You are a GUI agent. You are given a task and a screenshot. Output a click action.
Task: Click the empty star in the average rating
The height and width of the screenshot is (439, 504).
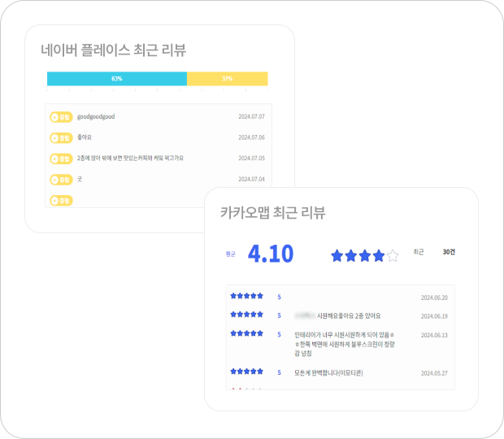tap(393, 256)
